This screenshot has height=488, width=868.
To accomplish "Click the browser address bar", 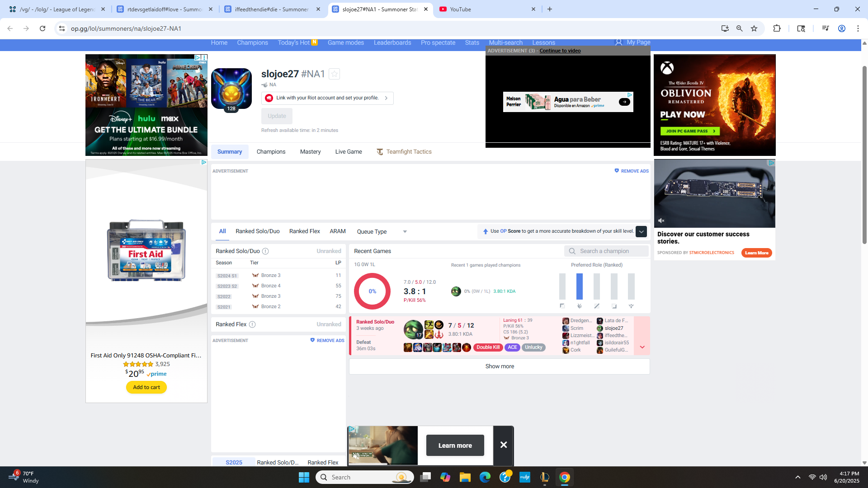I will (389, 28).
